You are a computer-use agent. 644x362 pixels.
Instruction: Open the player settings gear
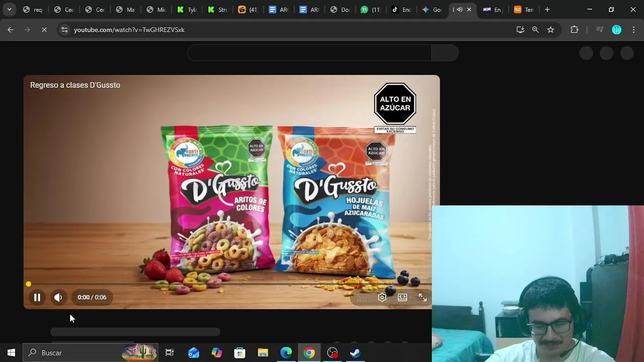pos(382,297)
